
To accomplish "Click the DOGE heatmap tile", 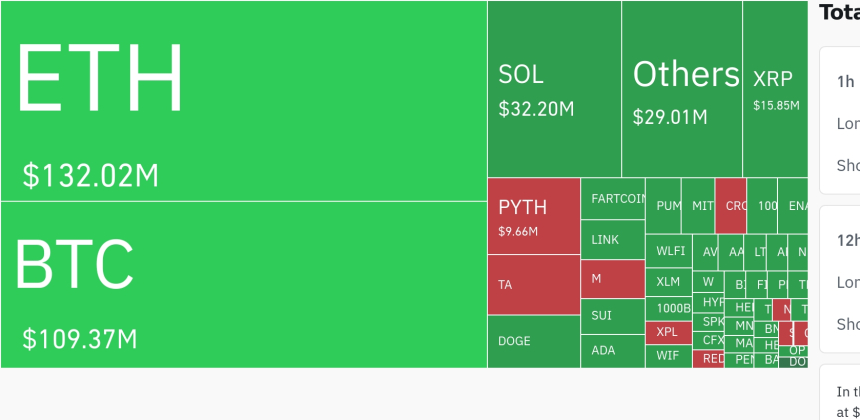I will (x=533, y=341).
